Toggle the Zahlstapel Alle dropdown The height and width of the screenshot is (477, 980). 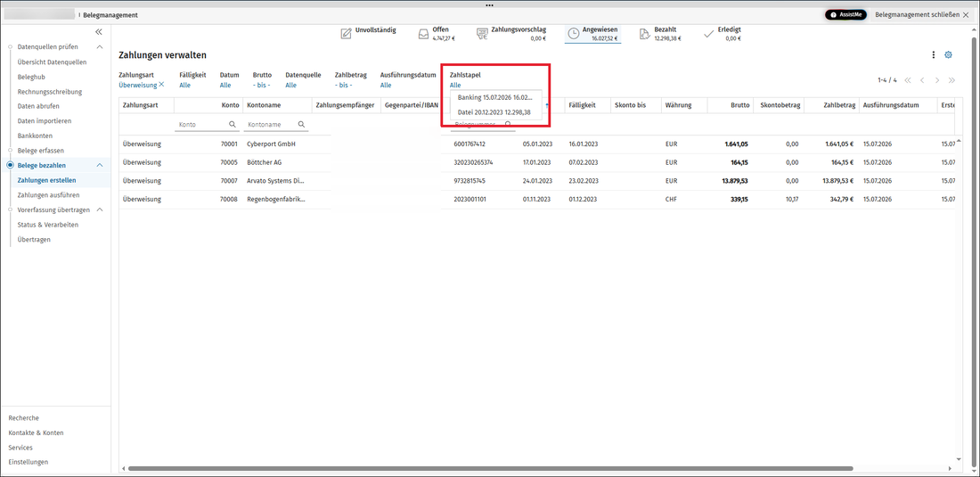[x=455, y=85]
